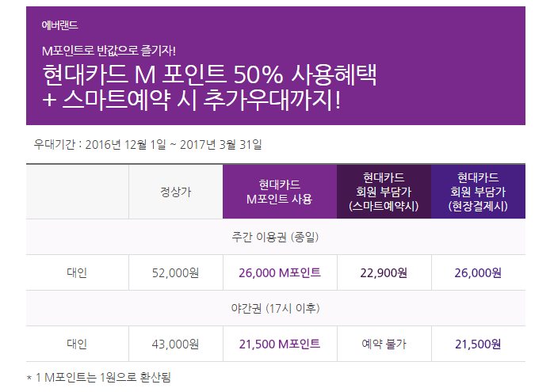
Task: Click the 21,500원 on-site payment price
Action: (478, 344)
